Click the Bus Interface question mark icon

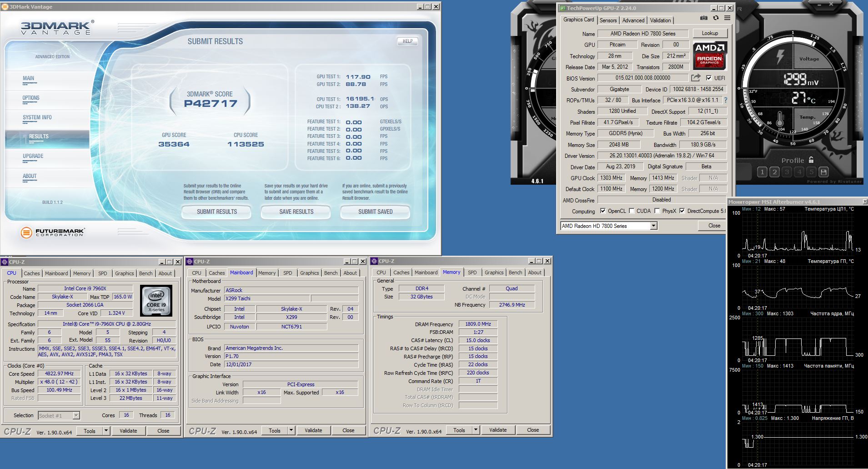(x=725, y=100)
